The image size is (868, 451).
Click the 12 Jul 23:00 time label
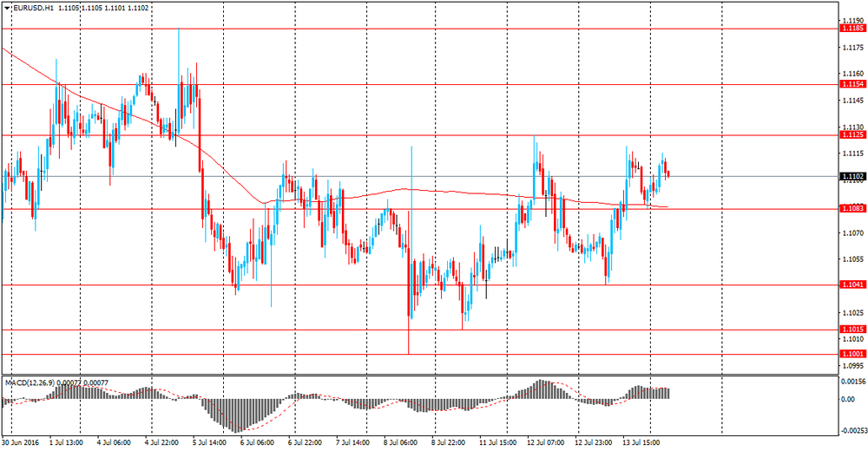point(594,442)
